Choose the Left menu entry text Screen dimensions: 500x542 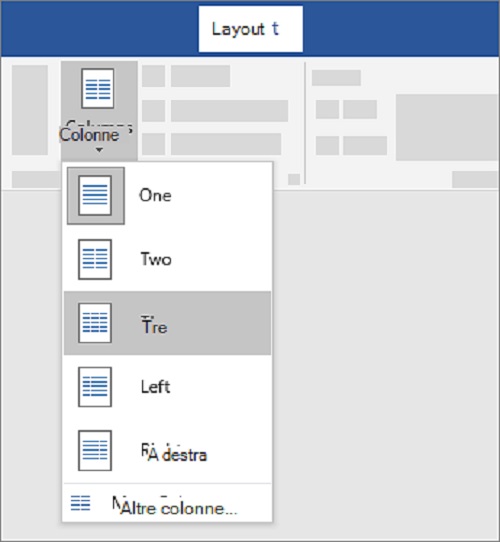(155, 387)
